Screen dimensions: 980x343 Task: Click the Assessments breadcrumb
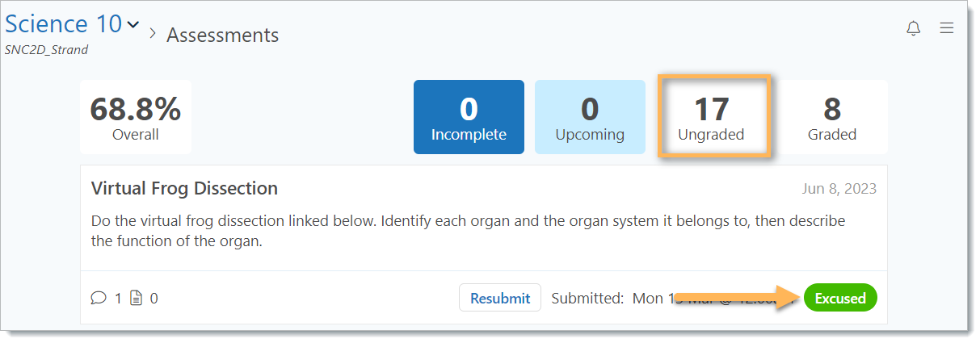pos(223,35)
